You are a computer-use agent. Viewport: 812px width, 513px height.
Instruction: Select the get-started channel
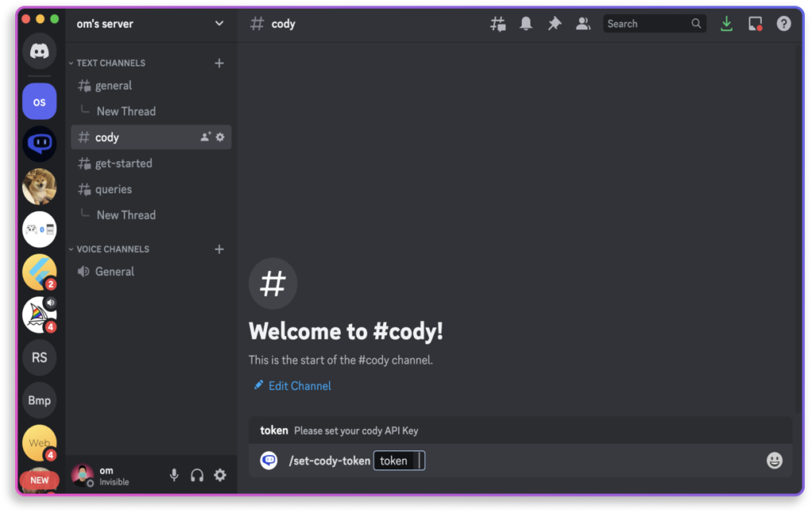(x=123, y=163)
